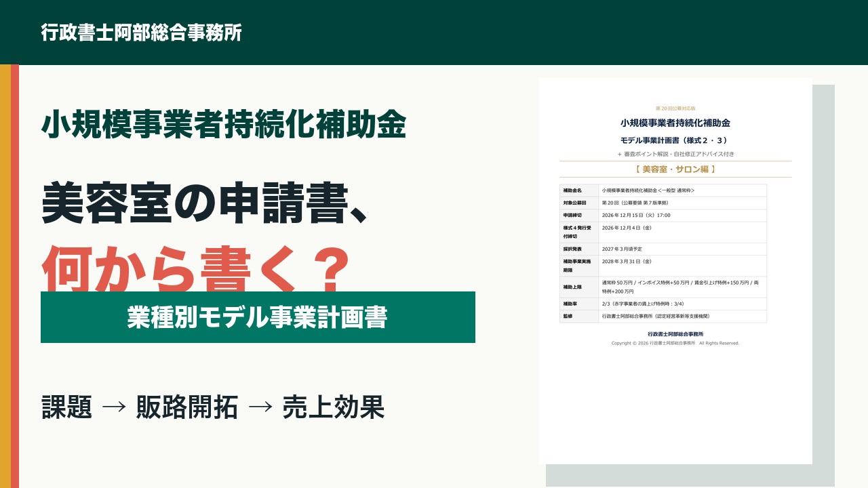Click the '監修' table row label
The image size is (868, 488).
click(x=568, y=316)
